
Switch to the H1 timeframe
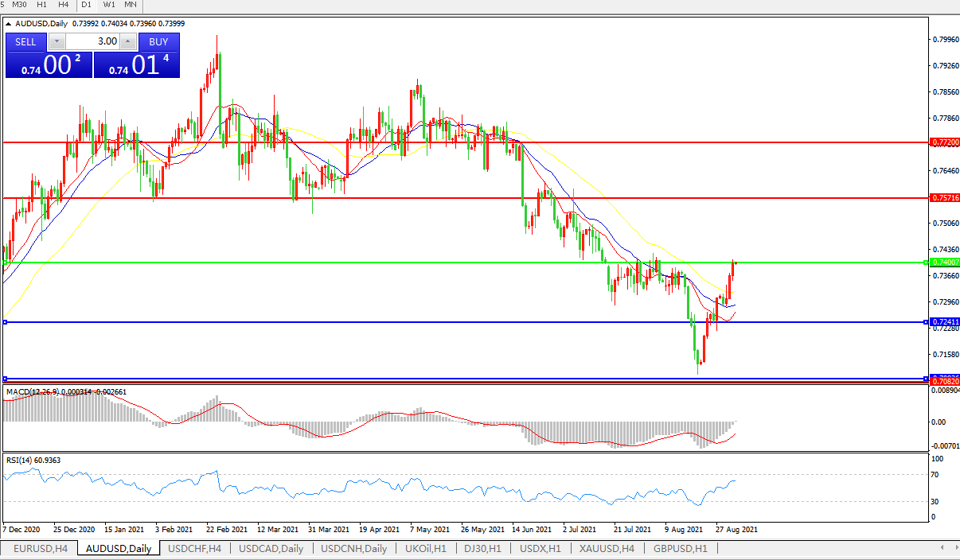tap(42, 4)
